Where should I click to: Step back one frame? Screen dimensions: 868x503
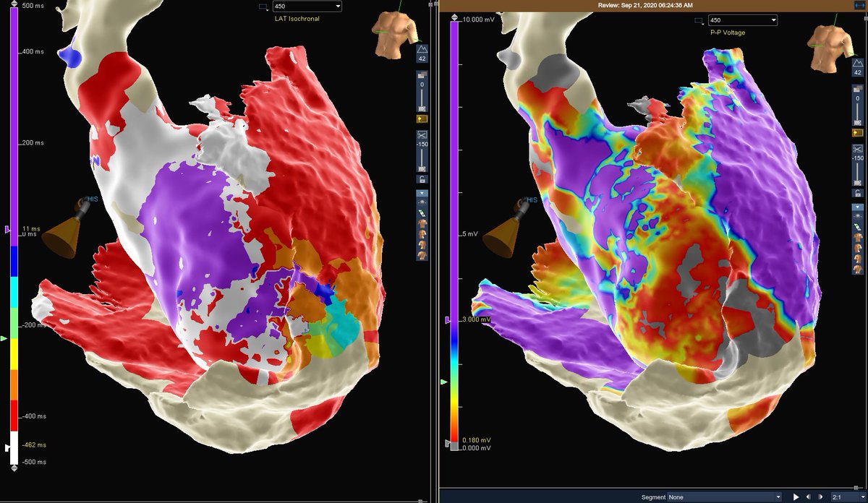click(x=808, y=497)
